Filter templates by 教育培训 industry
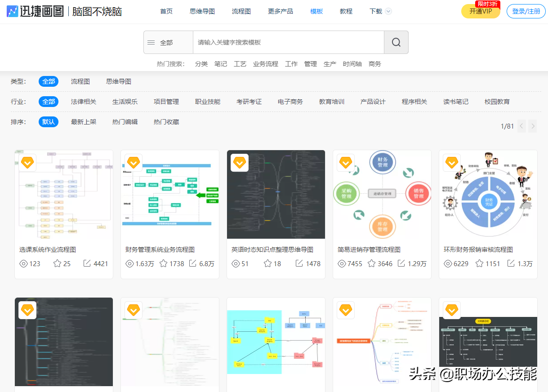 (332, 102)
